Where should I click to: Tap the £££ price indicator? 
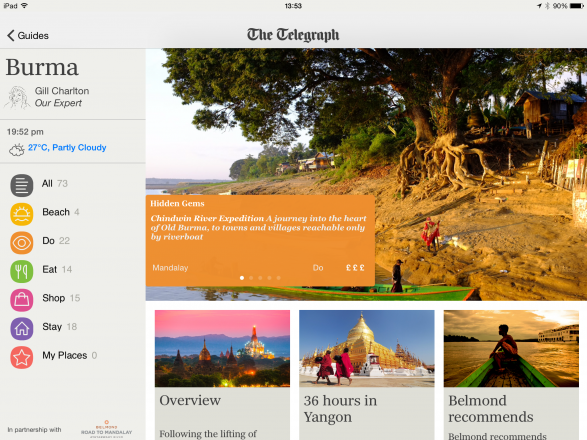coord(355,268)
